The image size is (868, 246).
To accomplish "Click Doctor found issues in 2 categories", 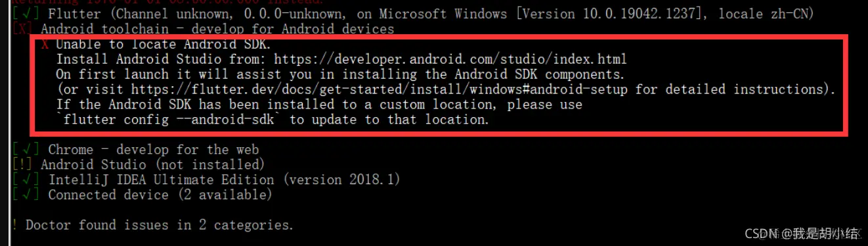I will click(x=160, y=225).
